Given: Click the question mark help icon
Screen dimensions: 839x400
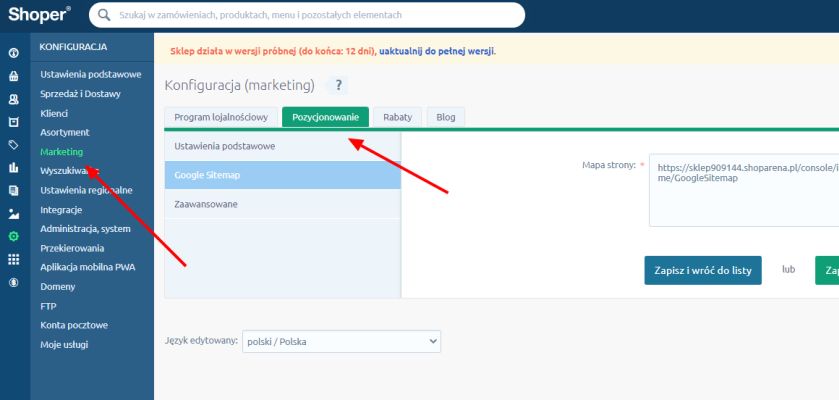Looking at the screenshot, I should (x=339, y=86).
